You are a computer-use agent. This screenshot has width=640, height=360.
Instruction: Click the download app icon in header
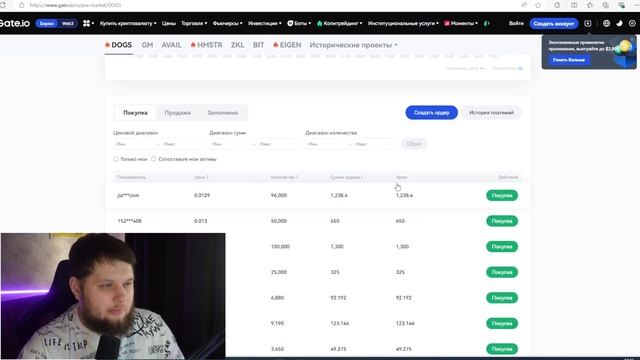pos(587,24)
